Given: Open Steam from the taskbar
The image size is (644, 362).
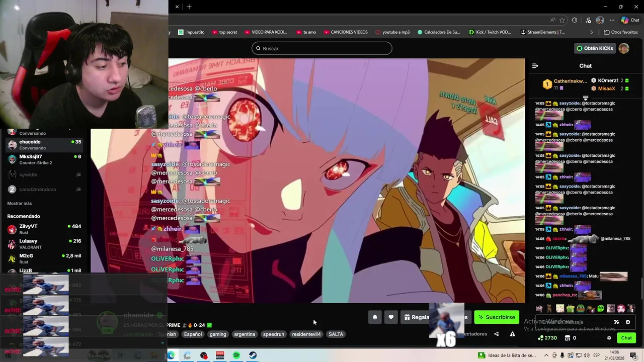Looking at the screenshot, I should point(253,355).
